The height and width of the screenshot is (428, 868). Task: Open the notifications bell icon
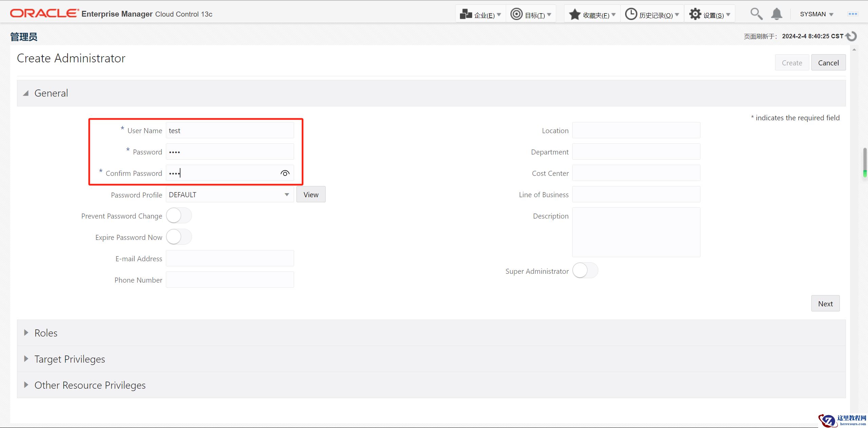pyautogui.click(x=776, y=14)
